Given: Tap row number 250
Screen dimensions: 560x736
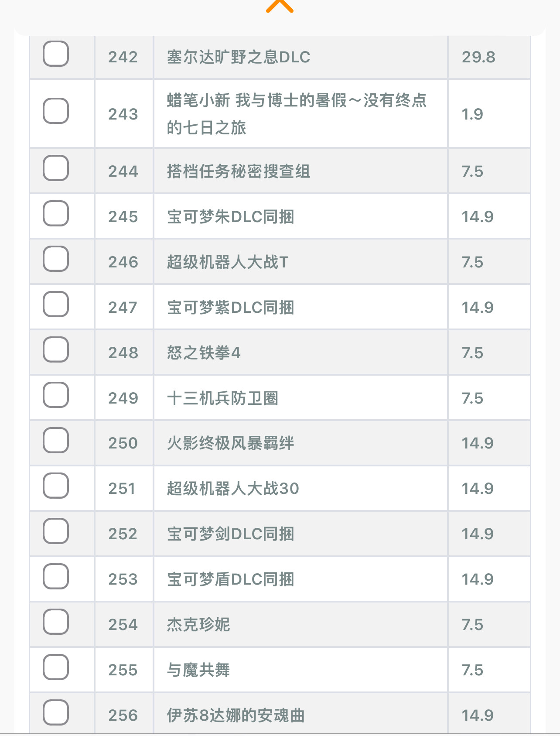Looking at the screenshot, I should (123, 443).
